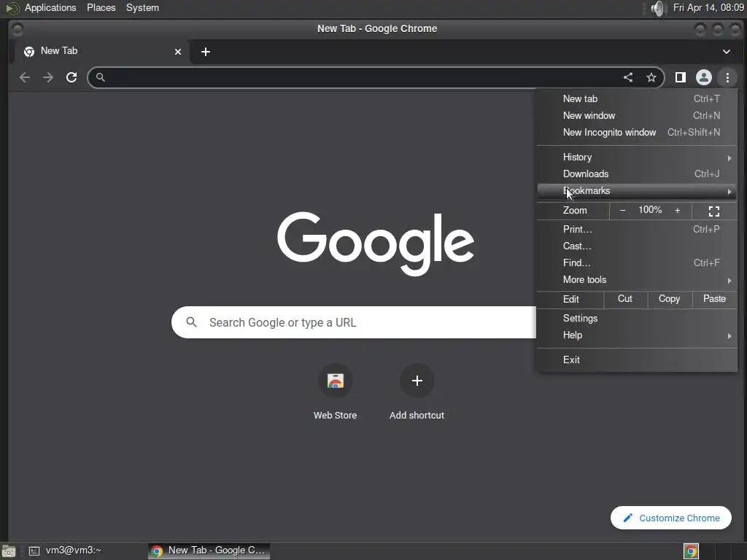The height and width of the screenshot is (560, 747).
Task: Open Downloads from the menu
Action: pos(636,174)
